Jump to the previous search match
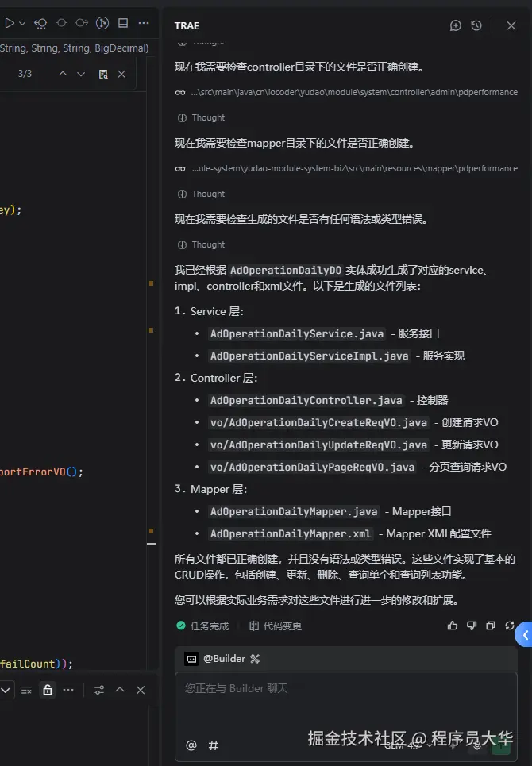This screenshot has height=766, width=532. click(63, 74)
